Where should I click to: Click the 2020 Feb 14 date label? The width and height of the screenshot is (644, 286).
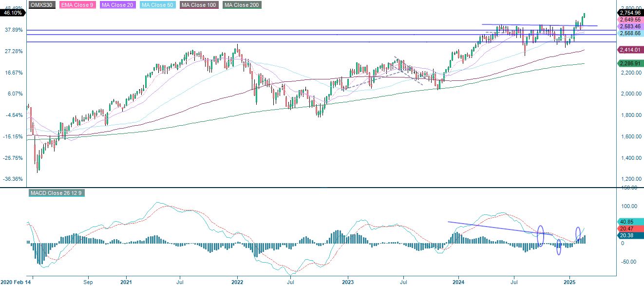pyautogui.click(x=16, y=282)
